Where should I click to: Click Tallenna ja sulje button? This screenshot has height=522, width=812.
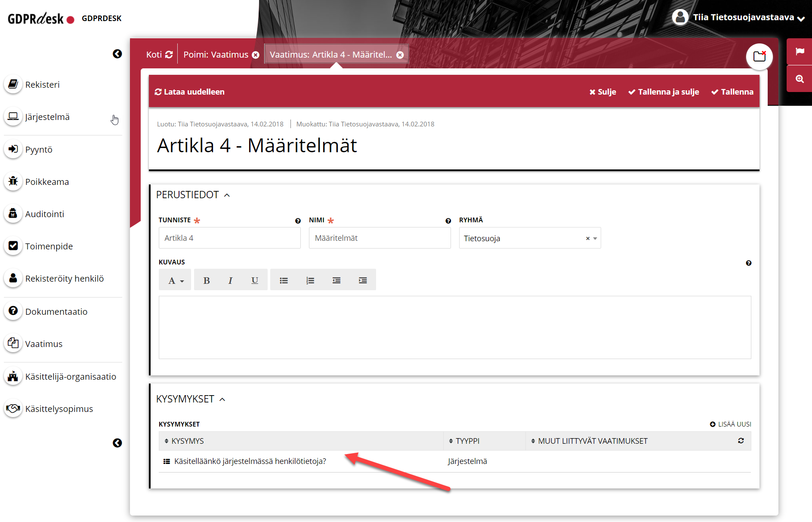click(664, 92)
